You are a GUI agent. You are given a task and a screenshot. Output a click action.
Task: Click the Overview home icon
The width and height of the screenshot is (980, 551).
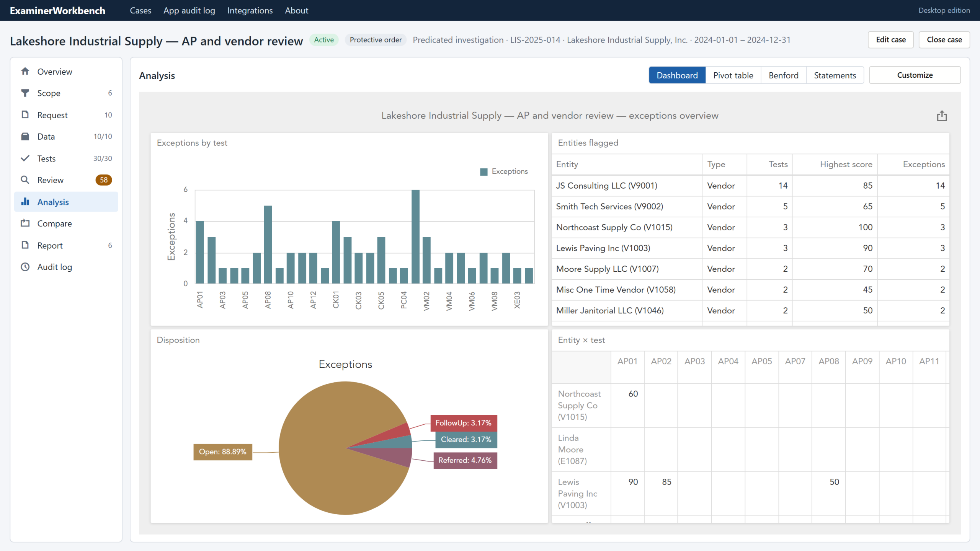pyautogui.click(x=25, y=72)
